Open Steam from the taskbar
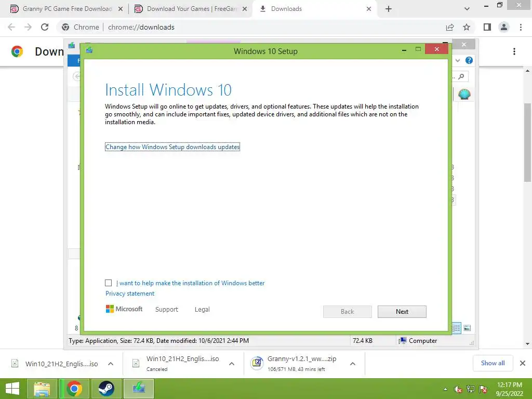 106,389
